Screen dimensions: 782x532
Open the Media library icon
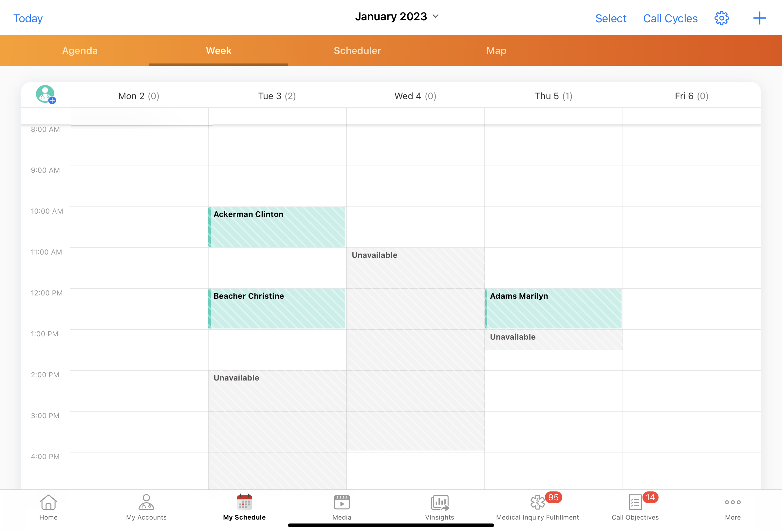pyautogui.click(x=342, y=507)
